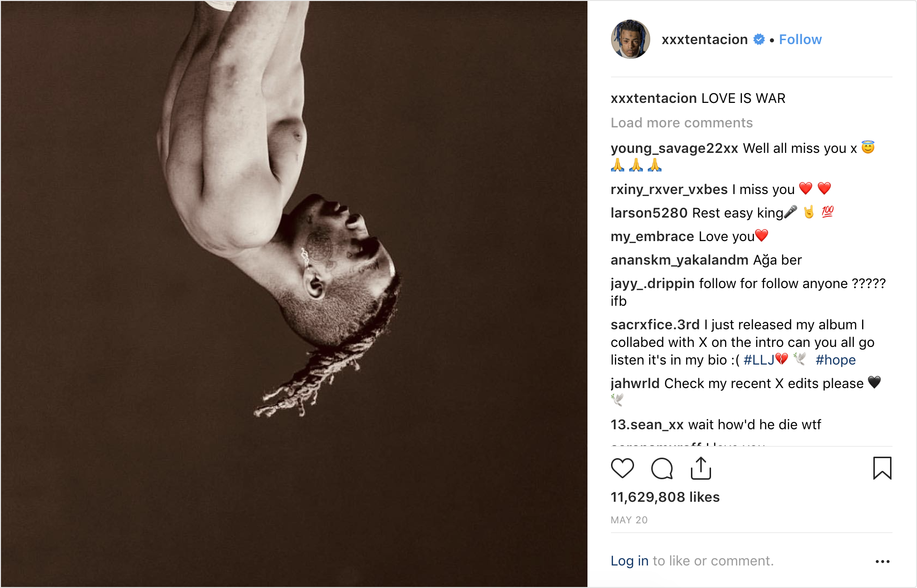
Task: Click the upside-down portrait post image
Action: point(294,294)
